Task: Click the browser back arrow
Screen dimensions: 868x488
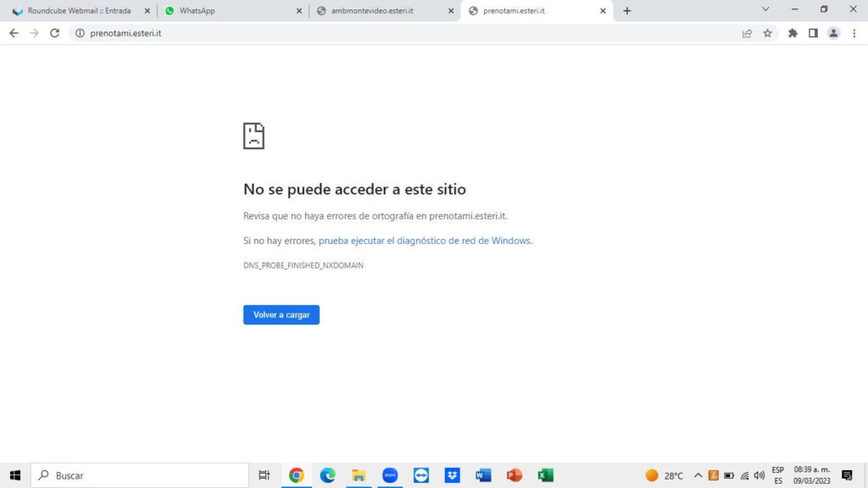Action: coord(14,33)
